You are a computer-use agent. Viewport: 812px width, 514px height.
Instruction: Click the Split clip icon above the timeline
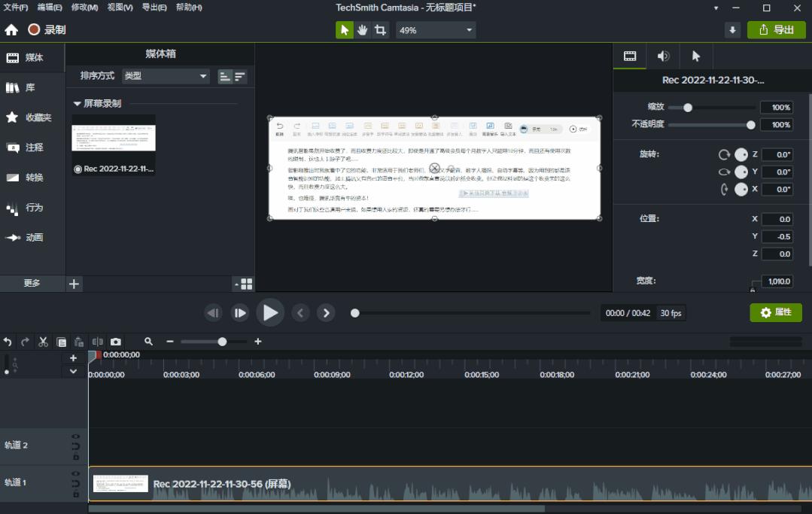[x=97, y=342]
